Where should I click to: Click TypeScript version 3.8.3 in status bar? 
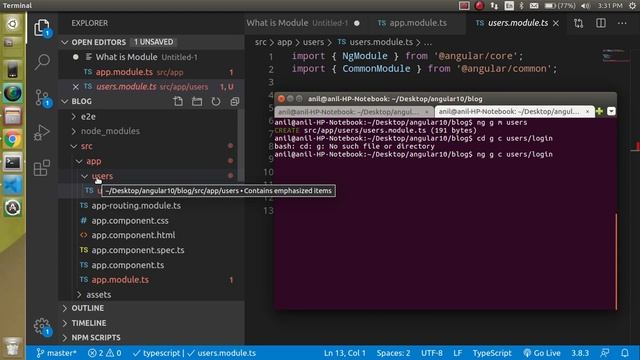click(x=580, y=353)
